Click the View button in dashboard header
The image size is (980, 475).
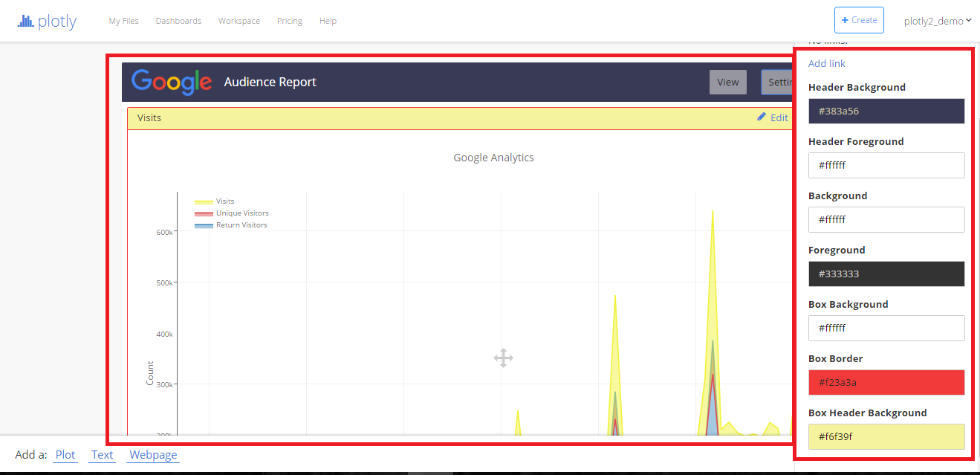[x=728, y=82]
